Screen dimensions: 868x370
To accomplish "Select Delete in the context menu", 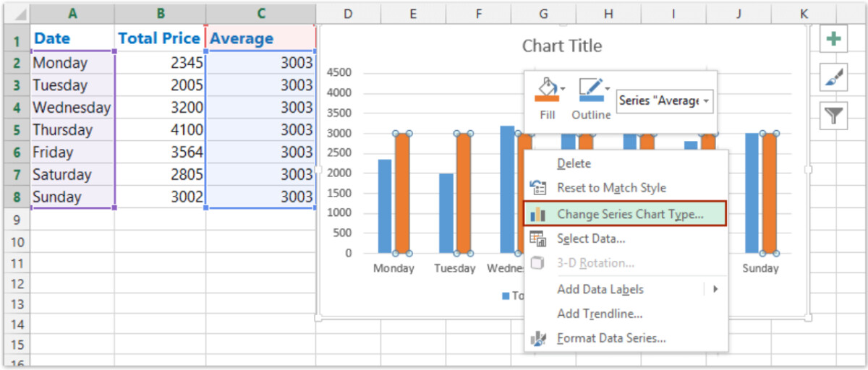I will click(574, 163).
